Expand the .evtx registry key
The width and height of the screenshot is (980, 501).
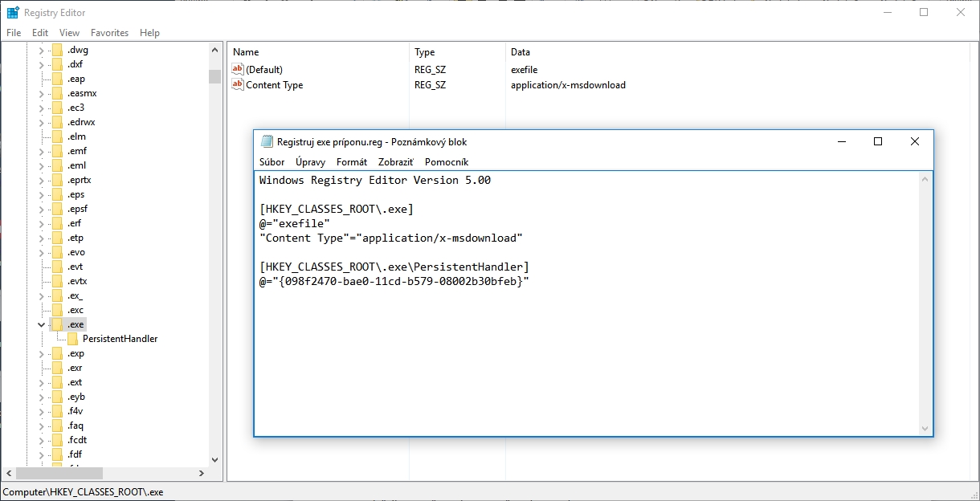click(41, 281)
